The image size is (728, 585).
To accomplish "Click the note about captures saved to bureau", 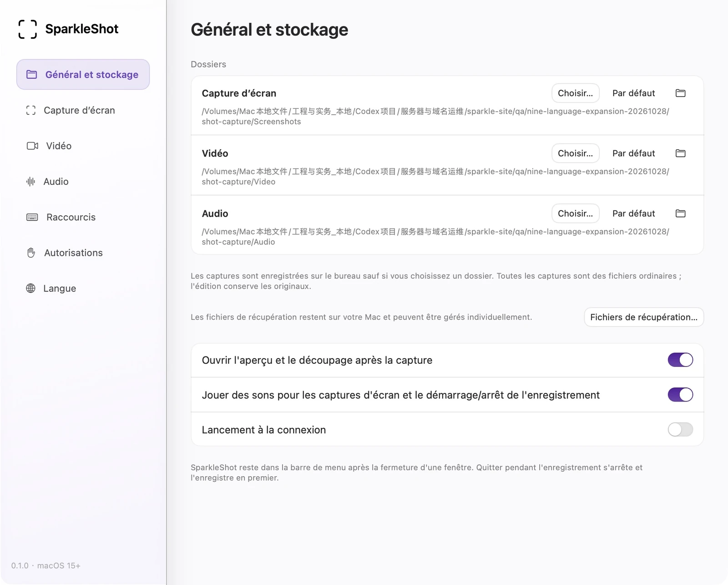I will (x=436, y=281).
